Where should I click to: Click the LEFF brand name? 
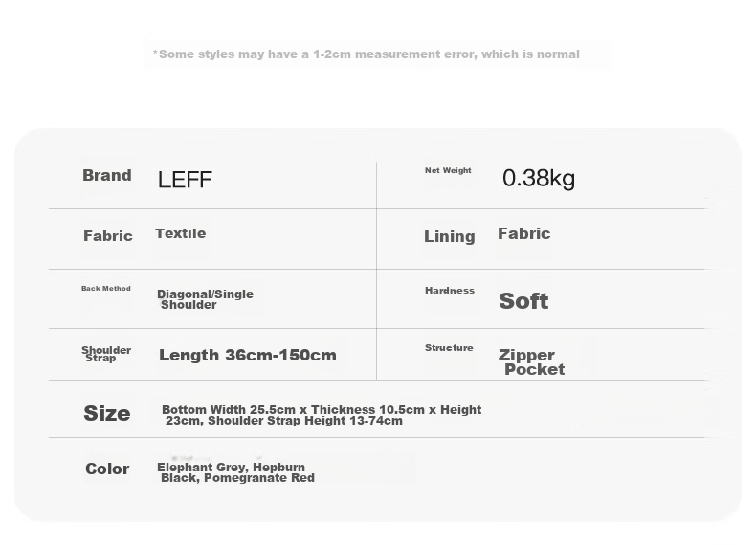(x=185, y=180)
